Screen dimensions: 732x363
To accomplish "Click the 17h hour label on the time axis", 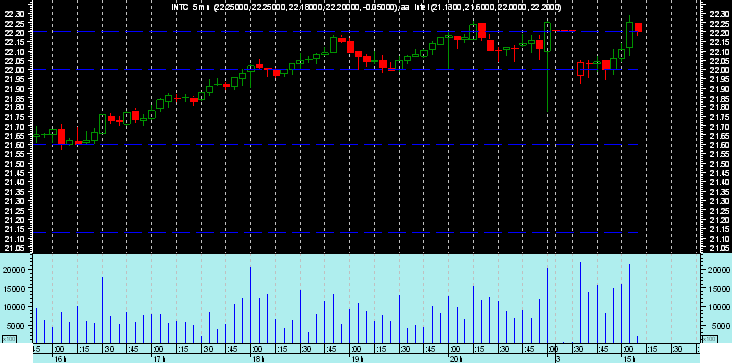I will pyautogui.click(x=159, y=359).
